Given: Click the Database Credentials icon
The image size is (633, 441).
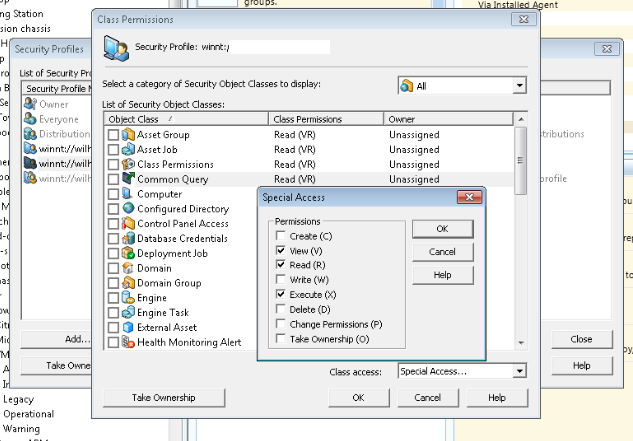Looking at the screenshot, I should (x=128, y=239).
